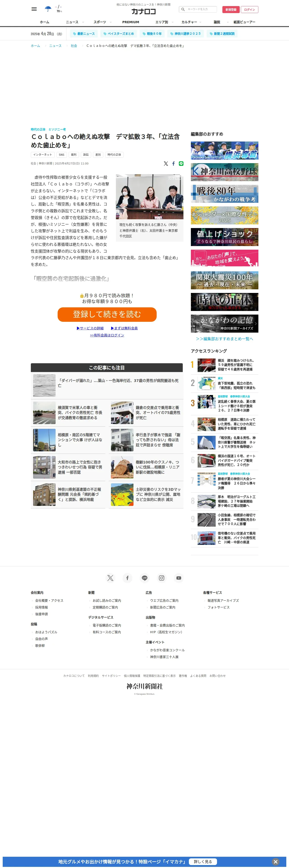Share article on LINE icon

pyautogui.click(x=181, y=163)
